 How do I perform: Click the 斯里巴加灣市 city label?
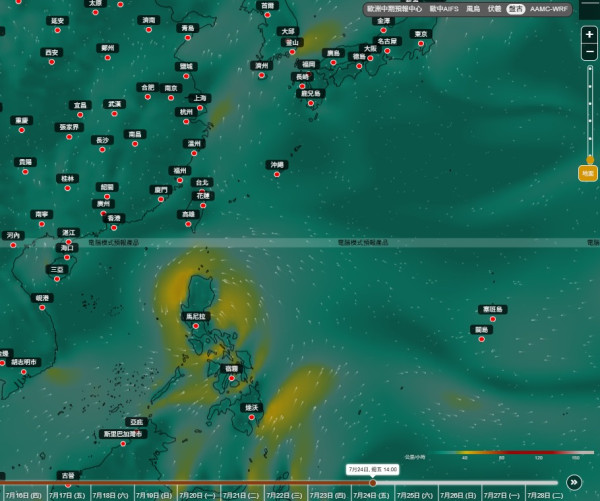123,434
